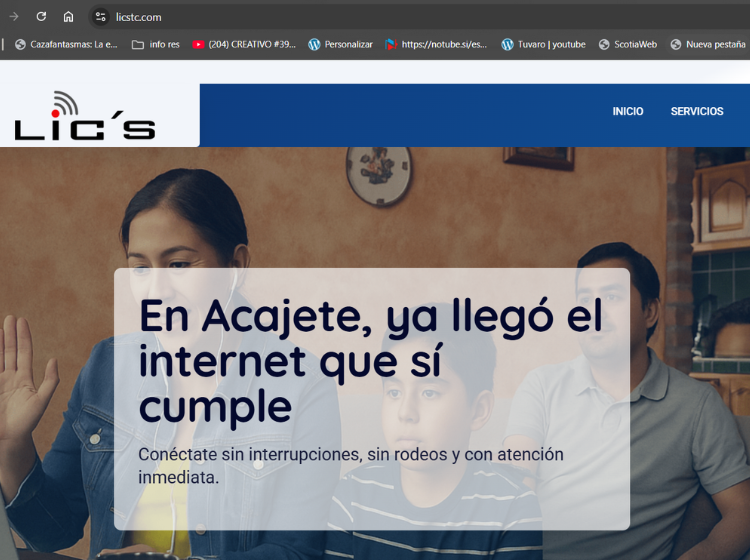Open site information icon in address bar

[x=100, y=17]
